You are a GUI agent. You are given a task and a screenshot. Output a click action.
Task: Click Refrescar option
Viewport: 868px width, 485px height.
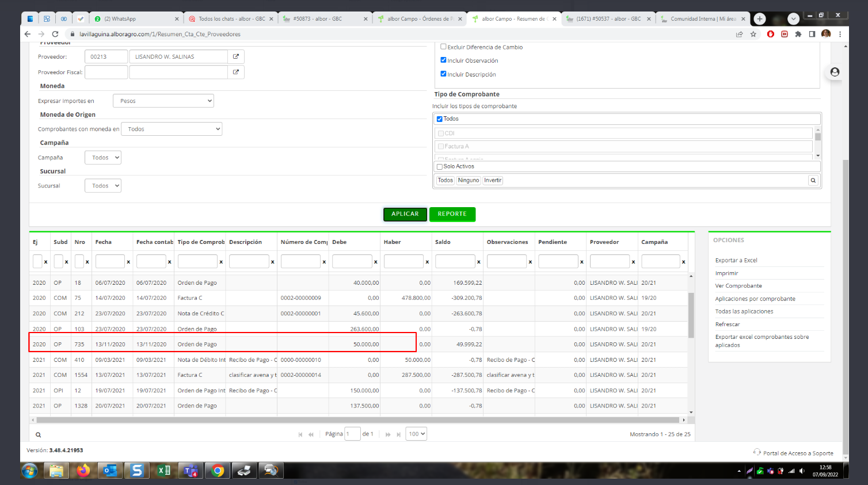728,324
